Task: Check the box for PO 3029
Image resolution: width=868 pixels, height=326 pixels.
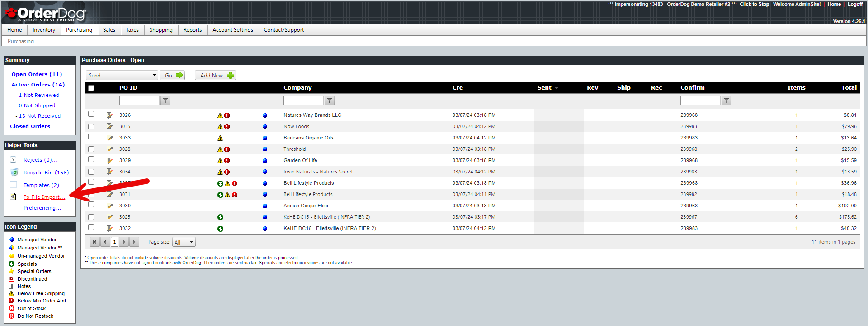Action: pyautogui.click(x=91, y=159)
